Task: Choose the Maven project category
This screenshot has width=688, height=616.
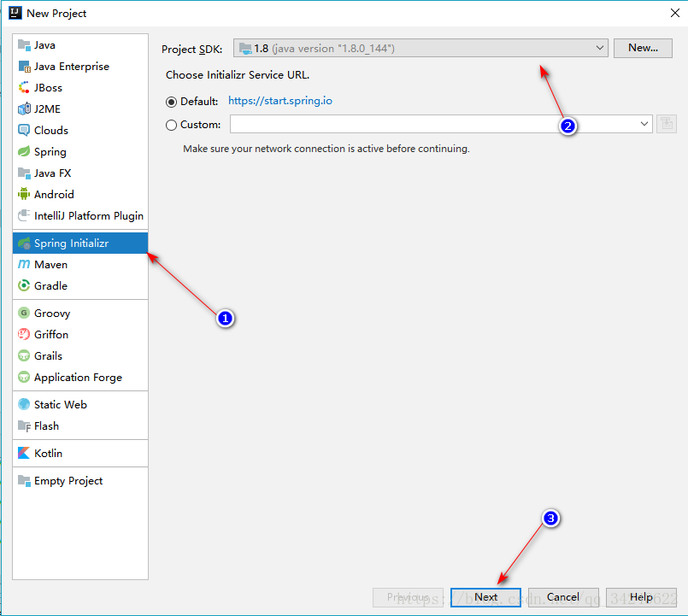Action: click(80, 264)
